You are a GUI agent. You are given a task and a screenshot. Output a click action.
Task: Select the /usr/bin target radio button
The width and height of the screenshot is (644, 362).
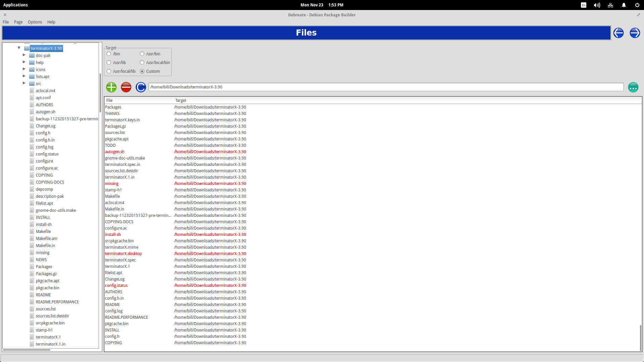coord(142,54)
